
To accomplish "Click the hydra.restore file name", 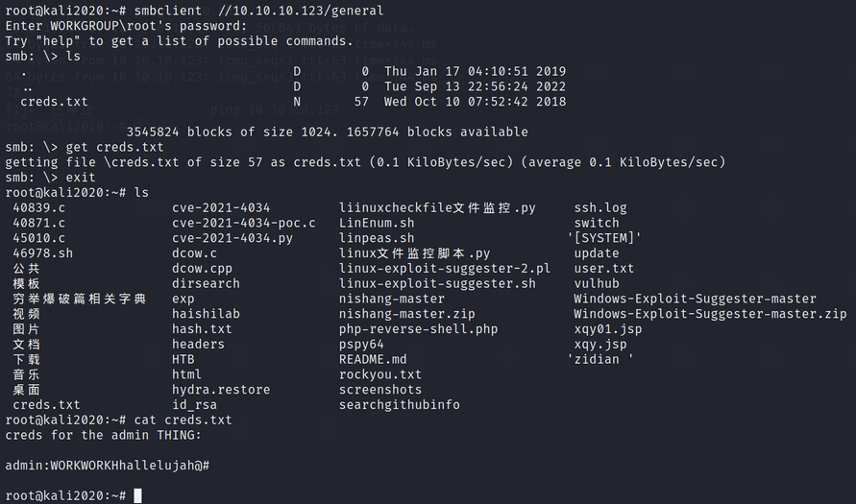I will [221, 390].
